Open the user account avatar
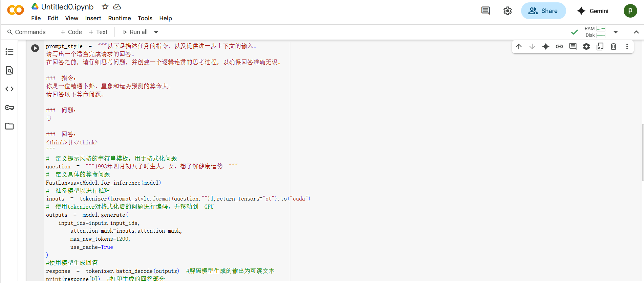 click(630, 11)
